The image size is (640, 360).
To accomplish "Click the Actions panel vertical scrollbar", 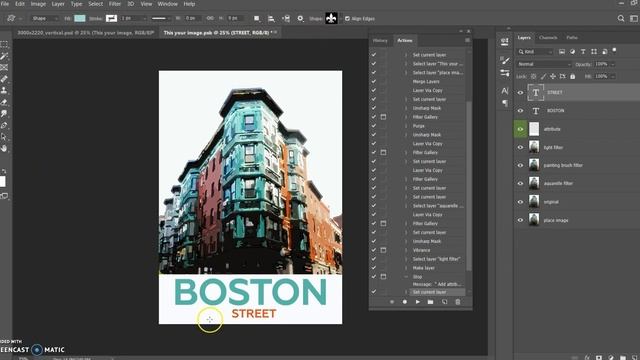I will [469, 186].
